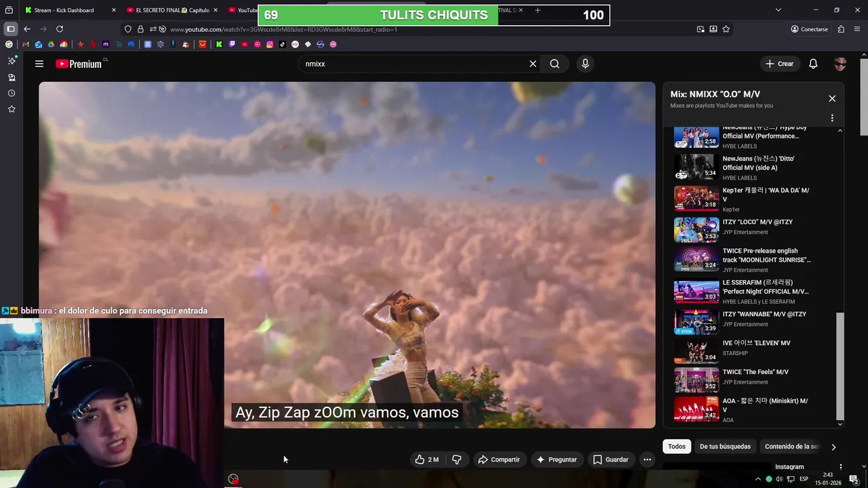Play LE SSERAFIM Perfect Night MV
Image resolution: width=868 pixels, height=488 pixels.
[743, 291]
